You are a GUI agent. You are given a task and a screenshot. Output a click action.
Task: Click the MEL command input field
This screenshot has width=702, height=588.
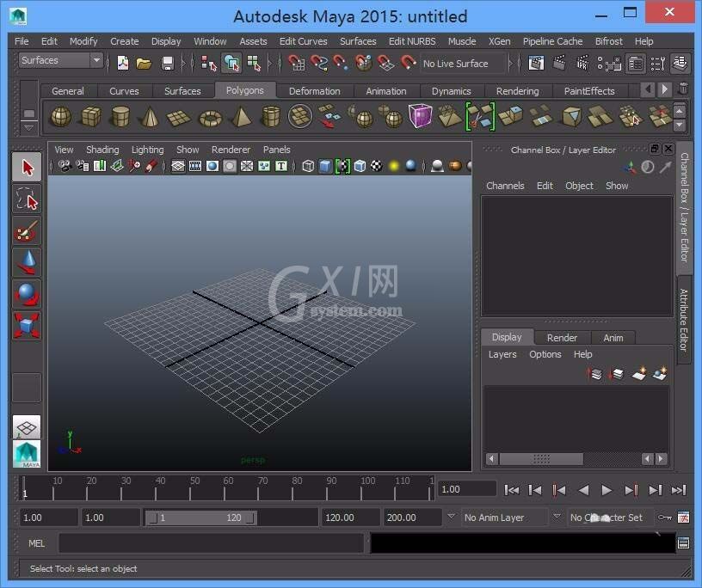coord(212,543)
